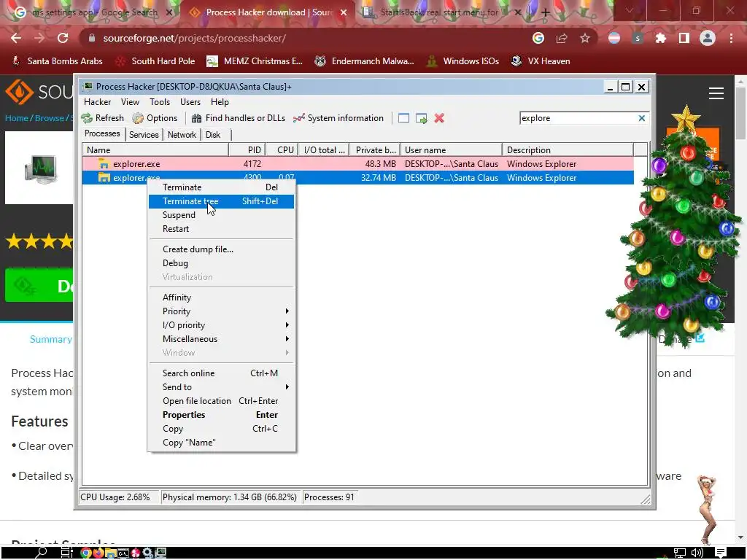Expand the Priority submenu
This screenshot has width=747, height=560.
point(222,311)
